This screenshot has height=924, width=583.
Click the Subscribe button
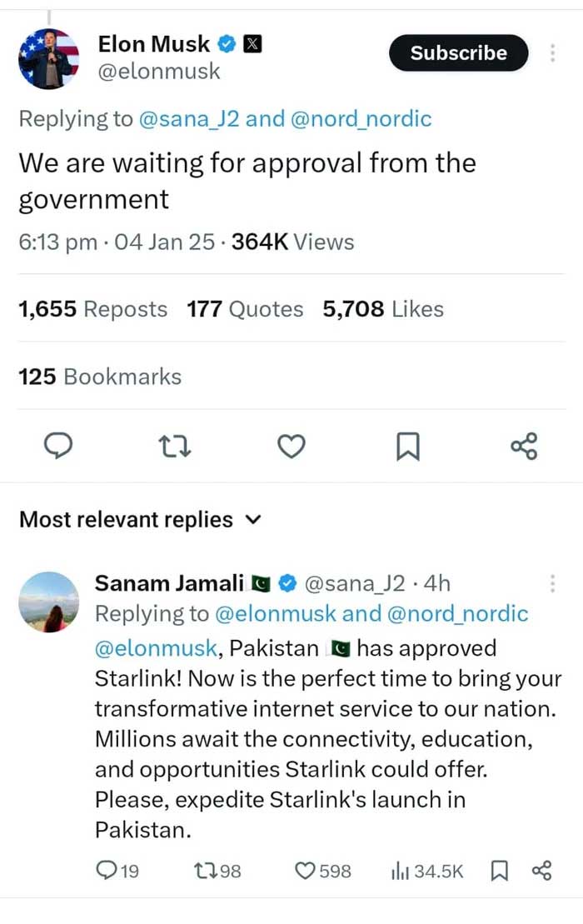click(458, 53)
